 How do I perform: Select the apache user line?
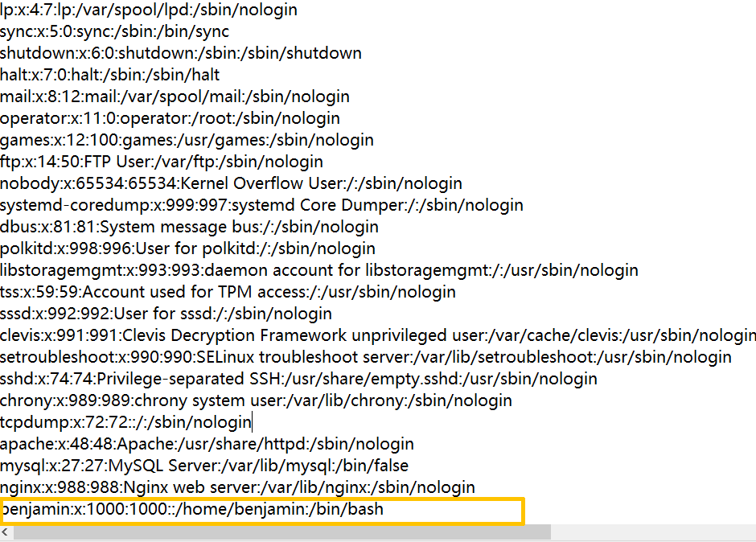click(x=207, y=444)
